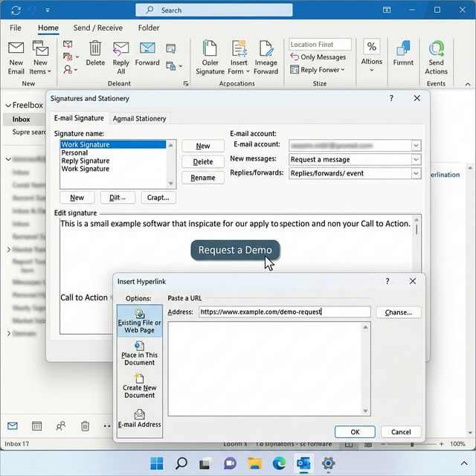Open the File menu
Screen dimensions: 476x476
pyautogui.click(x=15, y=28)
